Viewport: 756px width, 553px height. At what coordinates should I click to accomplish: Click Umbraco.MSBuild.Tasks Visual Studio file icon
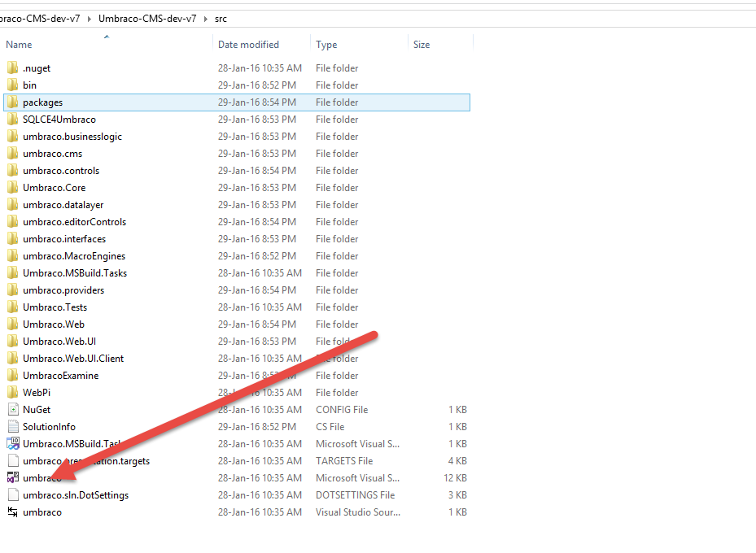(13, 444)
